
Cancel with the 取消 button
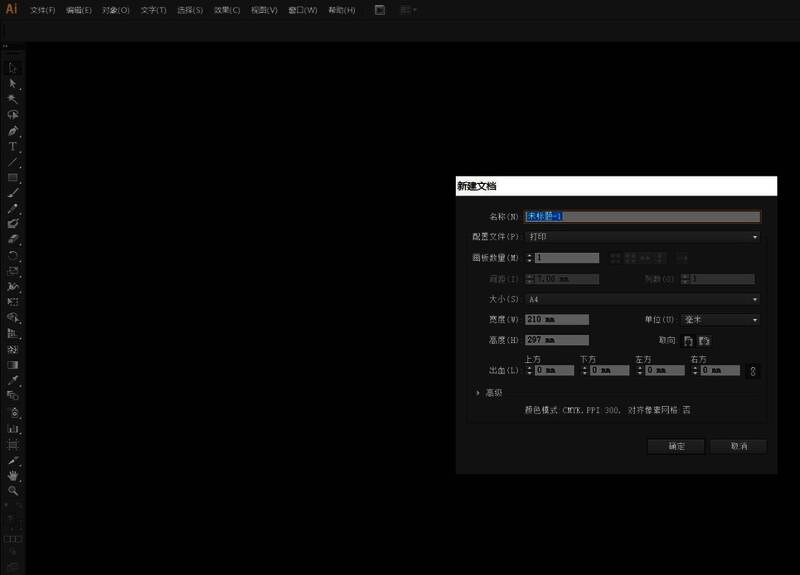click(x=739, y=446)
